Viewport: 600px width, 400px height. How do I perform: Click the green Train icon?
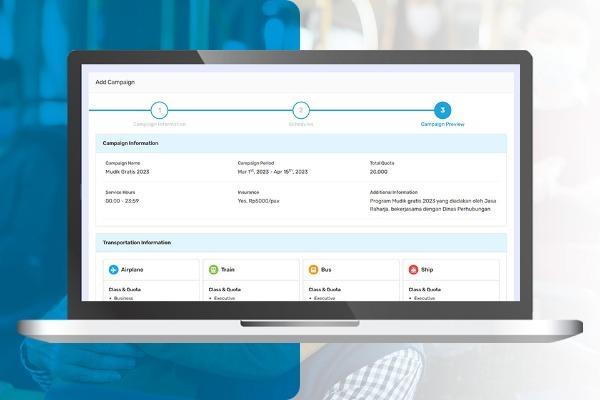coord(213,270)
